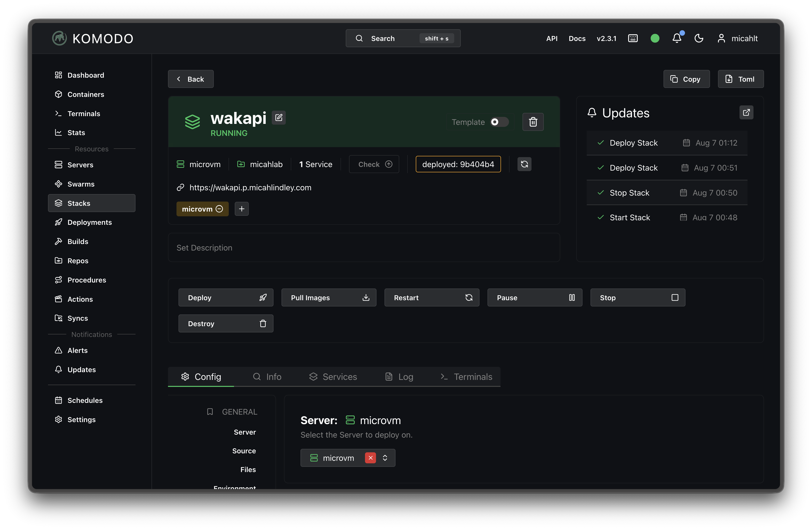The width and height of the screenshot is (812, 530).
Task: Click the refresh icon next to deployed hash
Action: (x=524, y=164)
